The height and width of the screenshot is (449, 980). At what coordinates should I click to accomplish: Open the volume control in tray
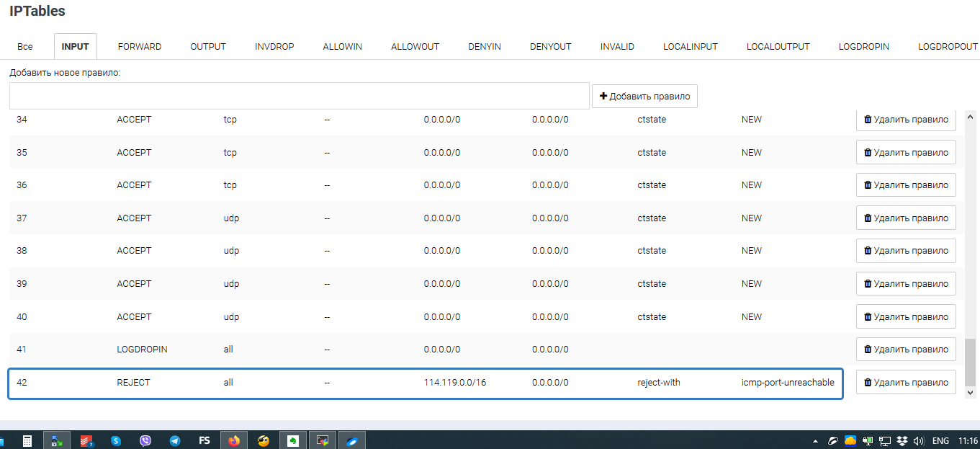919,440
